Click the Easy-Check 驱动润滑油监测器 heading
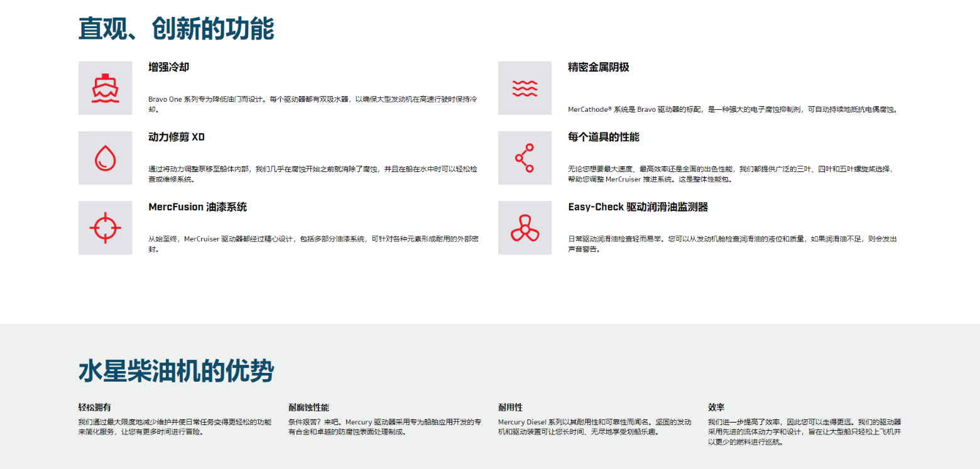The width and height of the screenshot is (980, 469). click(638, 207)
